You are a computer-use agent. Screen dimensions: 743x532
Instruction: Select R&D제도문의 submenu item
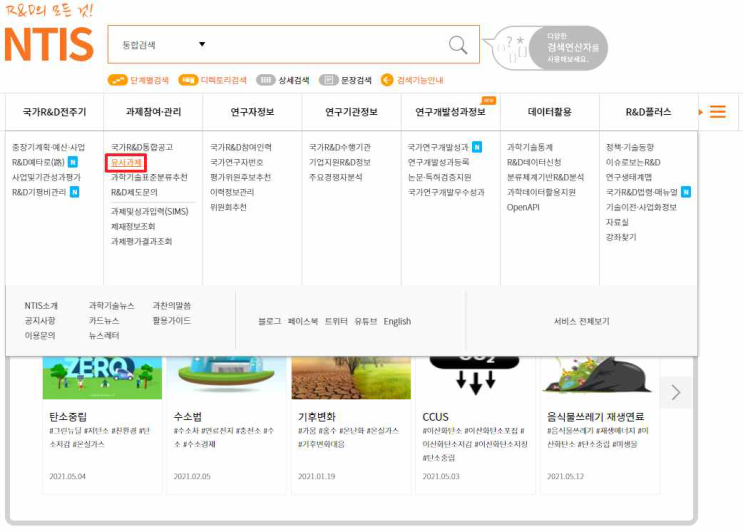point(134,192)
